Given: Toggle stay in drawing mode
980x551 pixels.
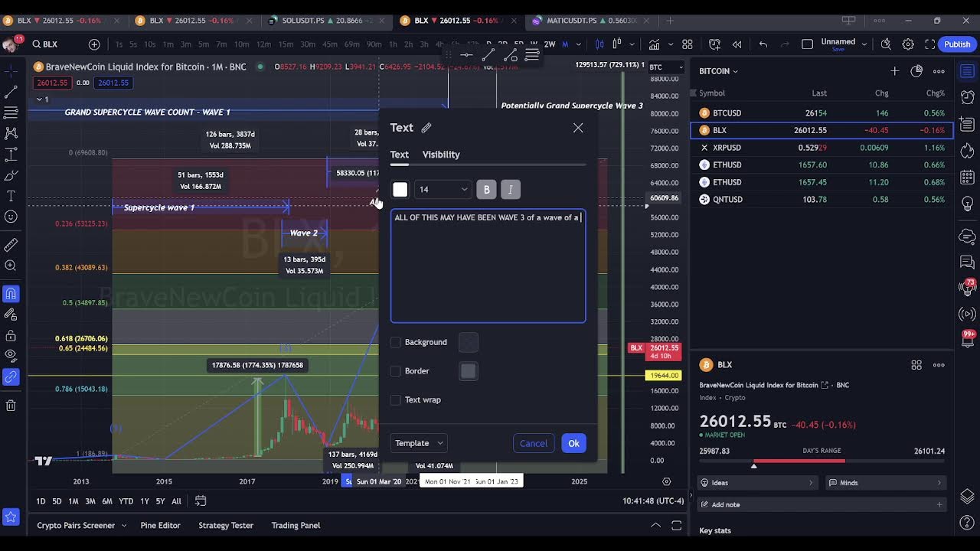Looking at the screenshot, I should (11, 315).
